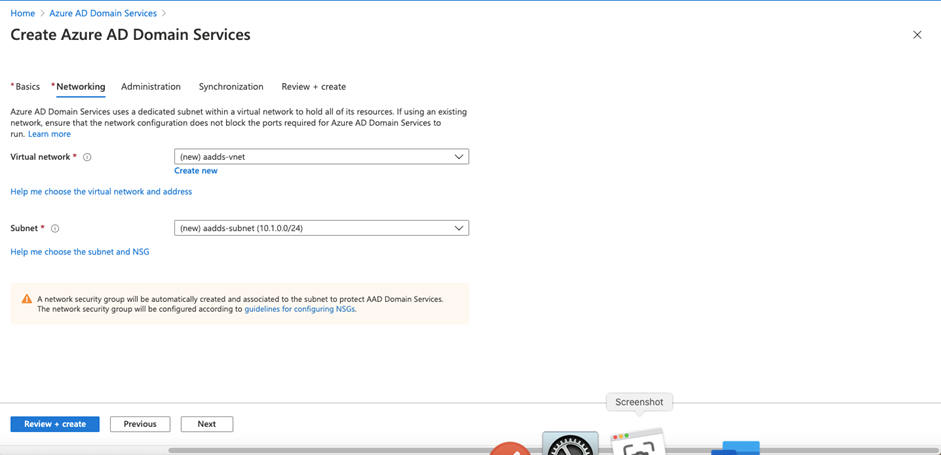The width and height of the screenshot is (941, 455).
Task: Open the Virtual network dropdown
Action: 322,157
